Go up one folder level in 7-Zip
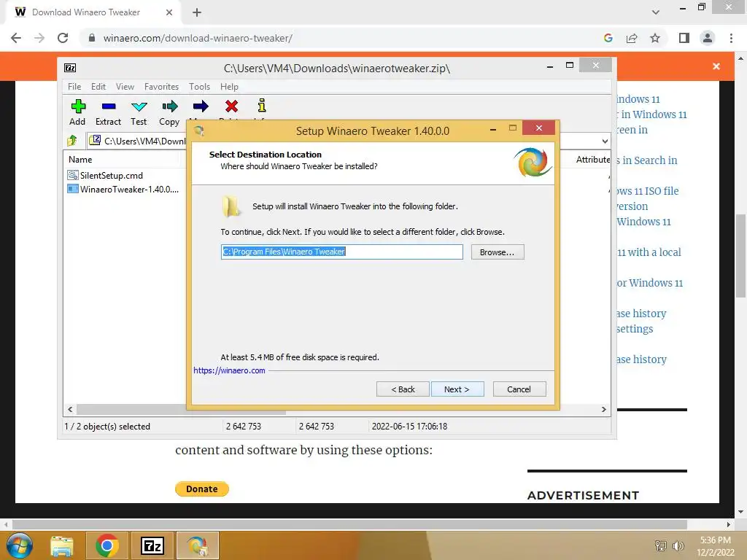Screen dimensions: 747x560 pyautogui.click(x=72, y=141)
